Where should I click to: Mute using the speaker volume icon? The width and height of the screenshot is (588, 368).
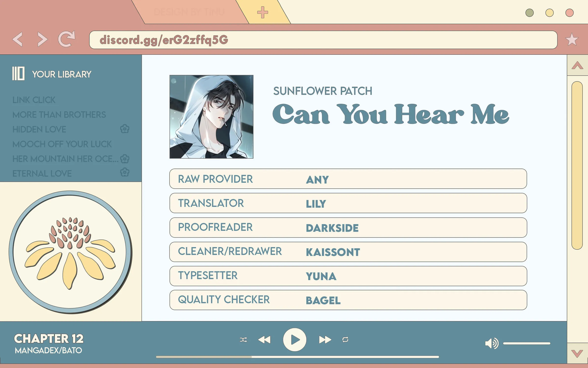pyautogui.click(x=492, y=343)
